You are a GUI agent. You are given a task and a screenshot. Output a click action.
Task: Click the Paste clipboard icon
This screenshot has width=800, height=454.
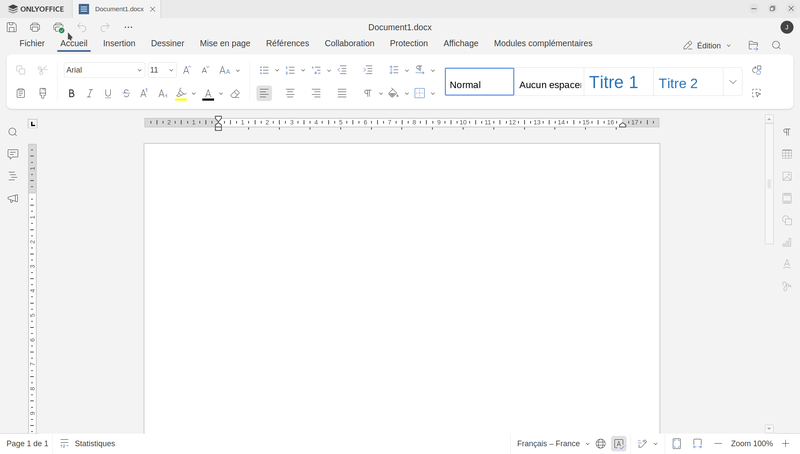(x=20, y=94)
